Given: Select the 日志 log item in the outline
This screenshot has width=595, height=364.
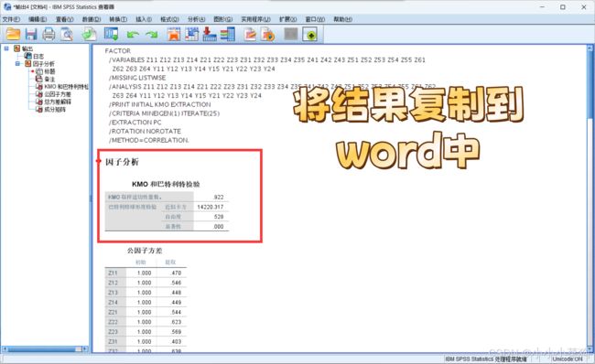Looking at the screenshot, I should pos(38,56).
